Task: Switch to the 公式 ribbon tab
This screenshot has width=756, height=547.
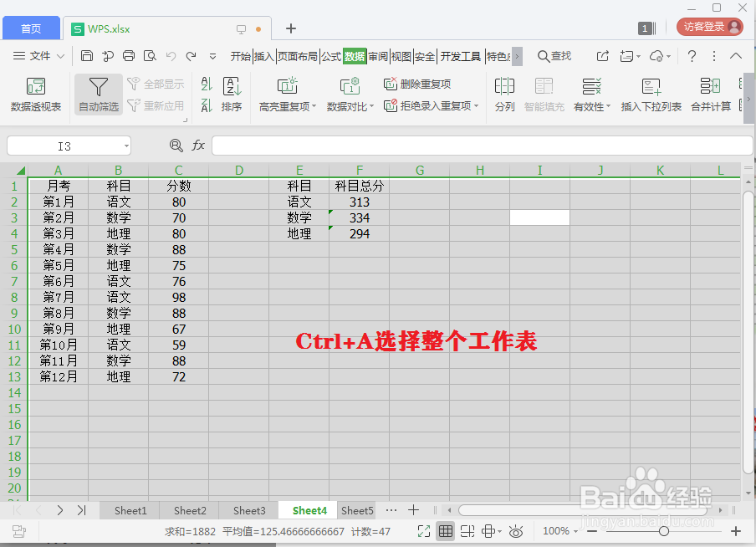Action: coord(331,56)
